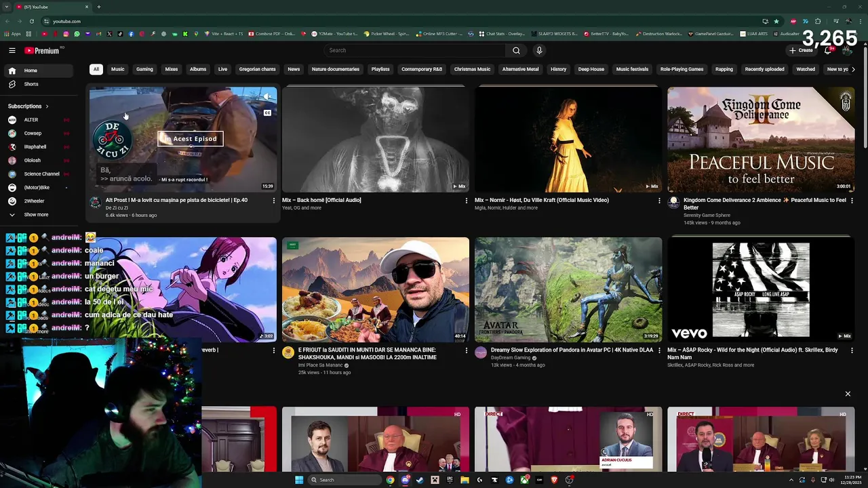Reload the page in browser
Image resolution: width=868 pixels, height=488 pixels.
pos(31,21)
